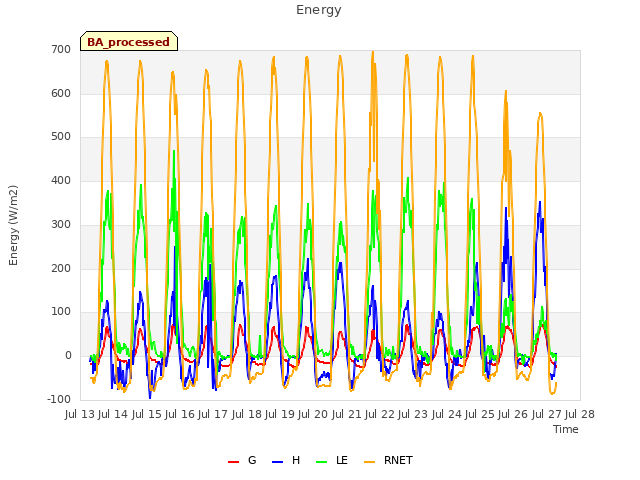640x480 pixels.
Task: Toggle the LE series legend entry
Action: 332,460
